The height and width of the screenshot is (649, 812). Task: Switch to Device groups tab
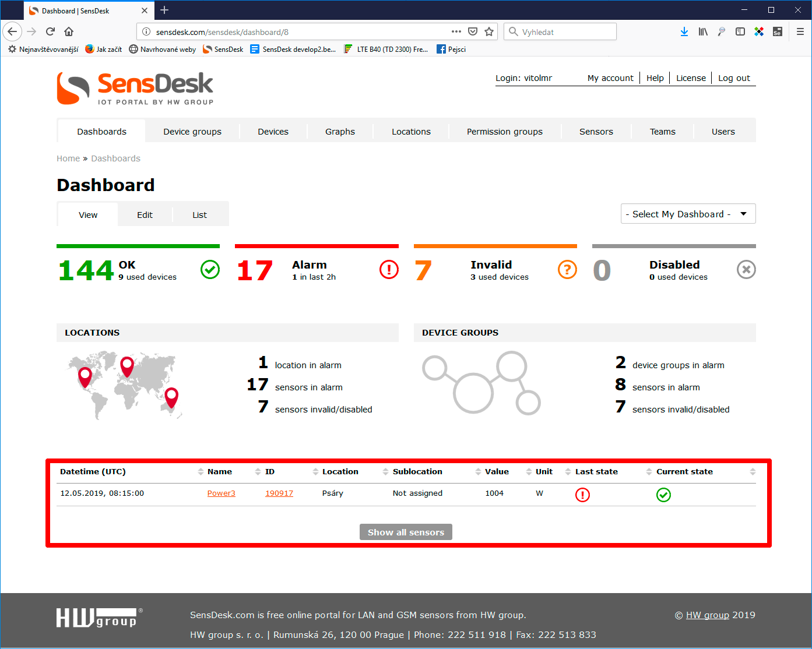(192, 131)
